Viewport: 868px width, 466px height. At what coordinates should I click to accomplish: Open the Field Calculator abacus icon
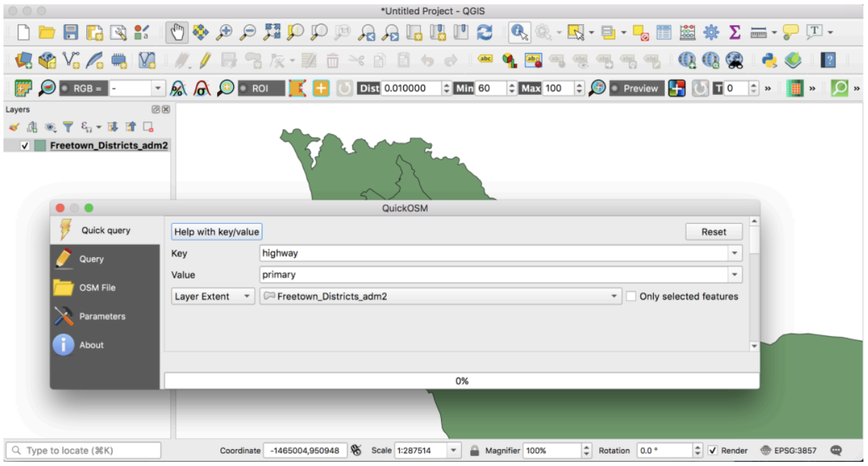(687, 32)
